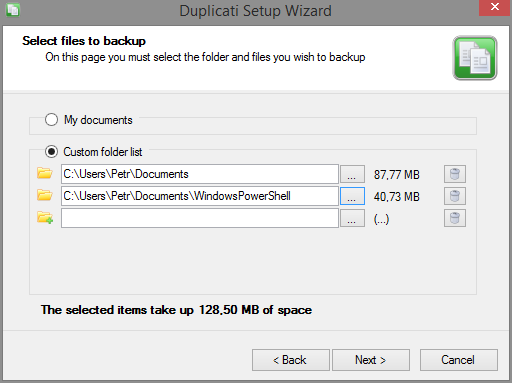Click into the C:\Users\Petr\Documents path field
The height and width of the screenshot is (383, 512).
[200, 174]
